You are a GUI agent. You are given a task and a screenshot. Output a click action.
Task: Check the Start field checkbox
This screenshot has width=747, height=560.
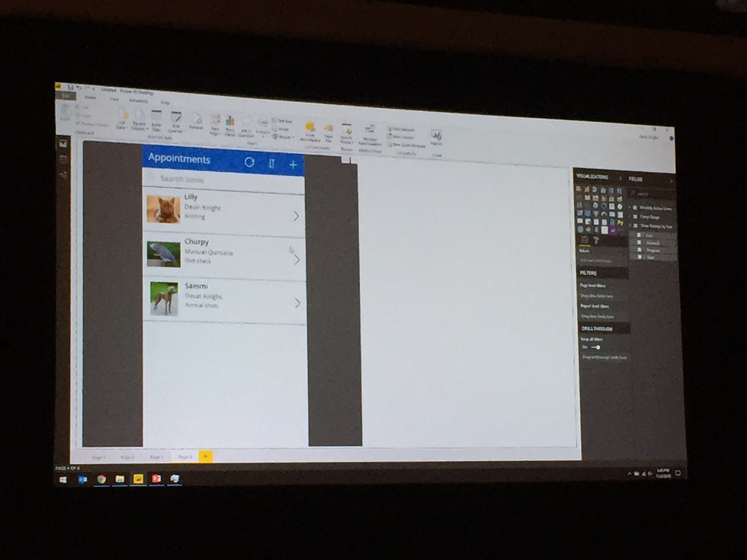pyautogui.click(x=639, y=257)
